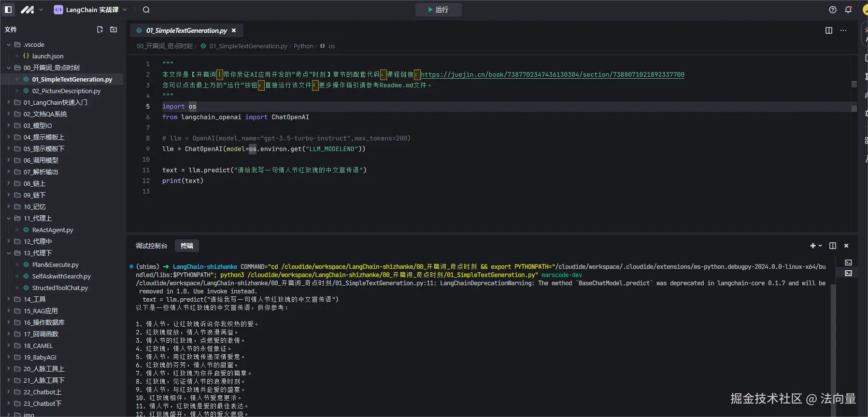Open the editor more actions menu

click(x=843, y=30)
